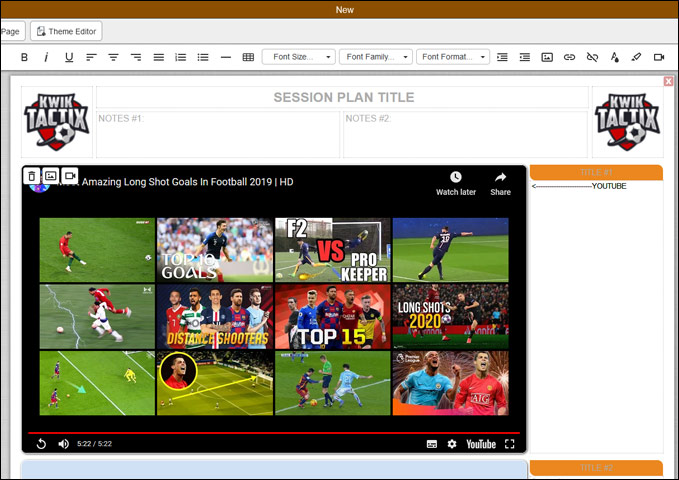Insert a horizontal line

point(226,57)
